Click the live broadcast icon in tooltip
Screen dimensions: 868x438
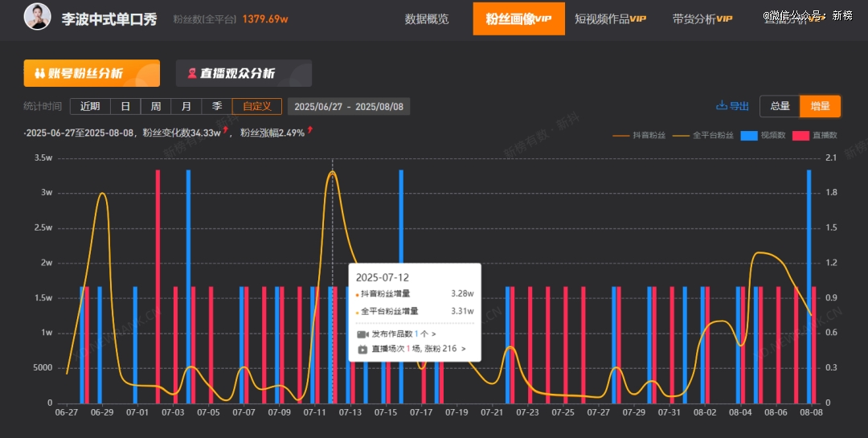[362, 350]
